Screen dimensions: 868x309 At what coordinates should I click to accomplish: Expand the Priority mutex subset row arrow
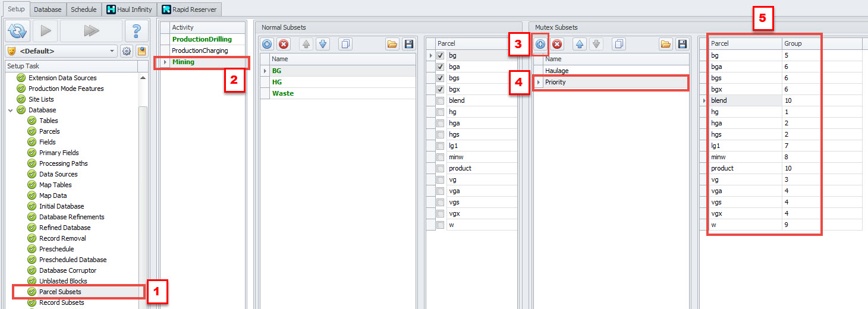click(x=539, y=82)
